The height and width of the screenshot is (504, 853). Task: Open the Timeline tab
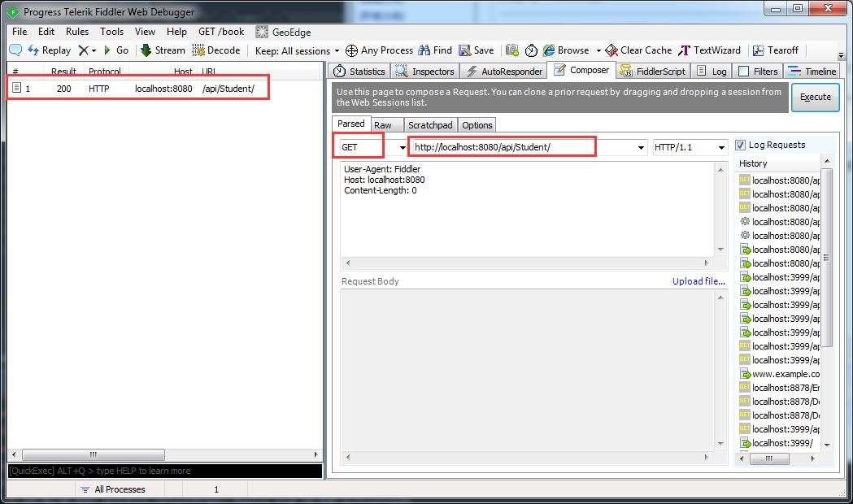[812, 72]
